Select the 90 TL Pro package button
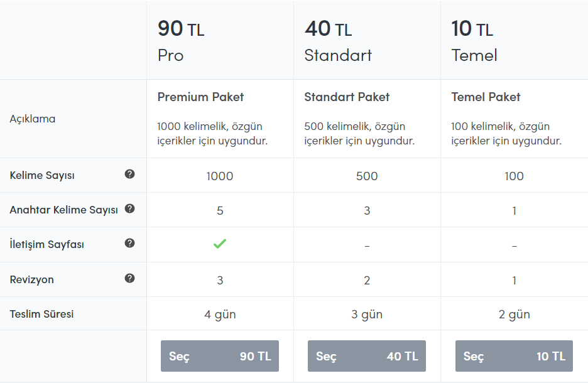 pos(220,356)
